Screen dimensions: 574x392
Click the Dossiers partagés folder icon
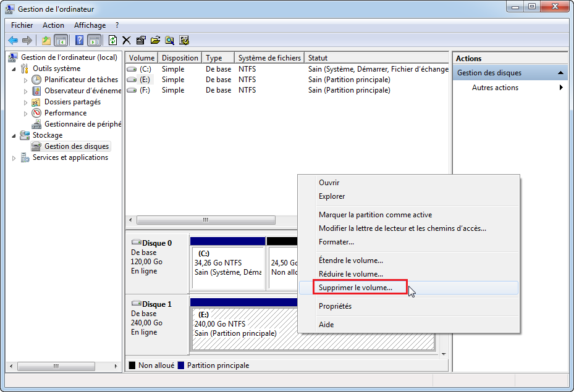tap(36, 102)
